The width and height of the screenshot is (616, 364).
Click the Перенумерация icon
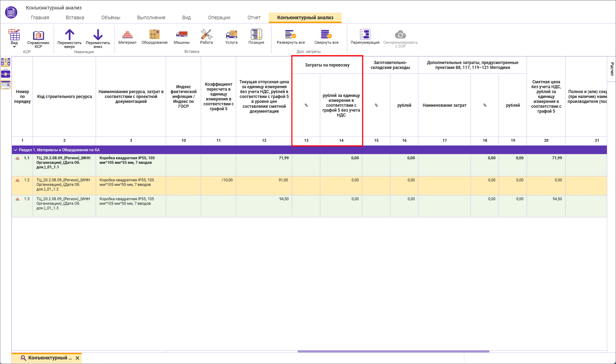tap(365, 35)
